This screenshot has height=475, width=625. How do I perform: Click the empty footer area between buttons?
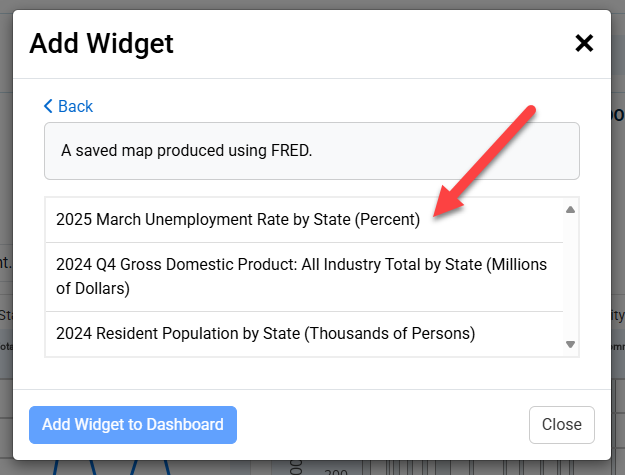click(x=380, y=424)
